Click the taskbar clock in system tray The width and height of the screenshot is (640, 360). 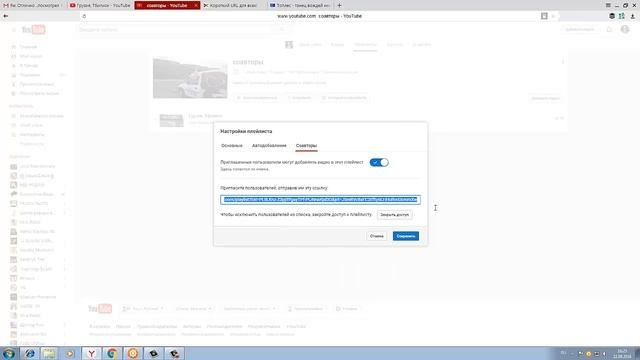pos(622,353)
